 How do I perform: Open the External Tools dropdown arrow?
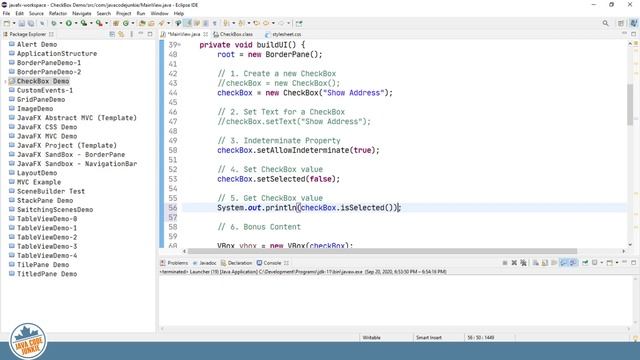tap(107, 24)
